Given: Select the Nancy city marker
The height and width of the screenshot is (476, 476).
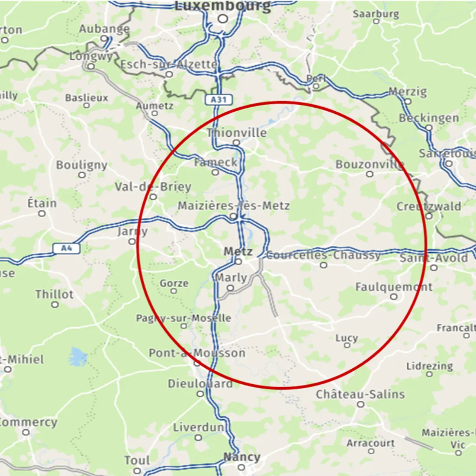Looking at the screenshot, I should pos(241,467).
